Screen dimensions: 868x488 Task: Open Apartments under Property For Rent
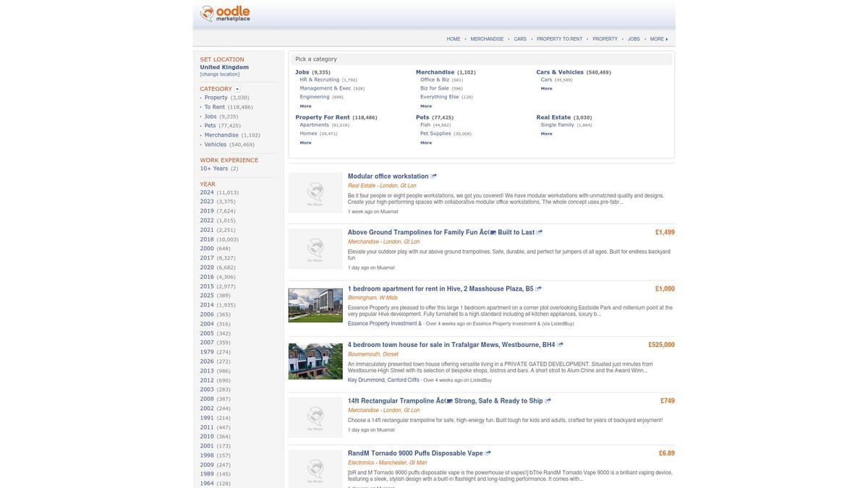pyautogui.click(x=315, y=124)
